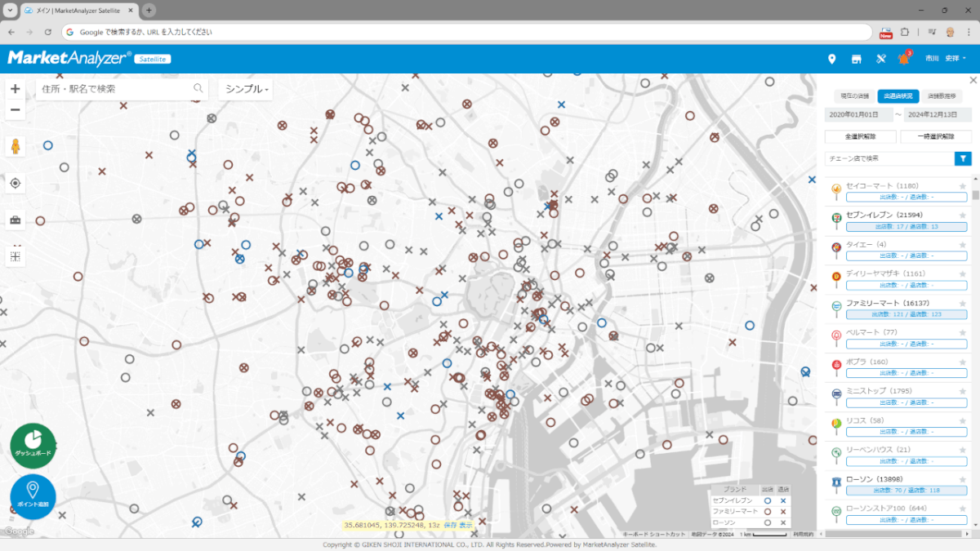This screenshot has height=551, width=980.
Task: Toggle the star for タイエー
Action: (x=963, y=247)
